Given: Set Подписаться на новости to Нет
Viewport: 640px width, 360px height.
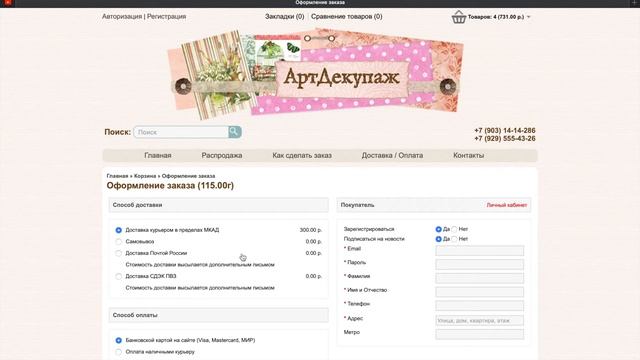Looking at the screenshot, I should click(454, 239).
